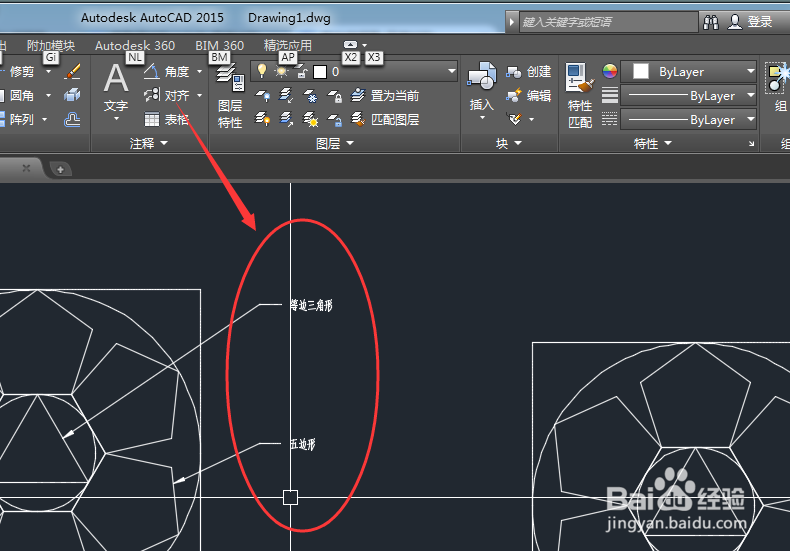Click the 登录 sign-in button
Viewport: 790px width, 551px height.
[750, 22]
